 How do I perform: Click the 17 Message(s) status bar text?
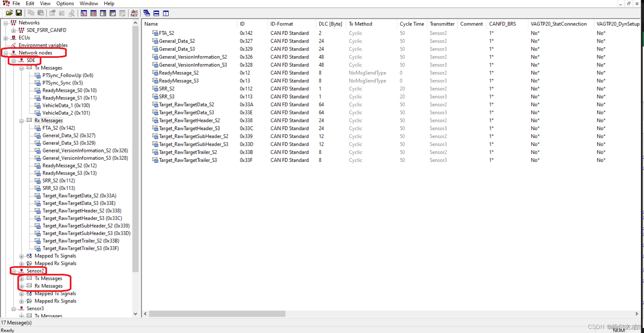tap(16, 323)
